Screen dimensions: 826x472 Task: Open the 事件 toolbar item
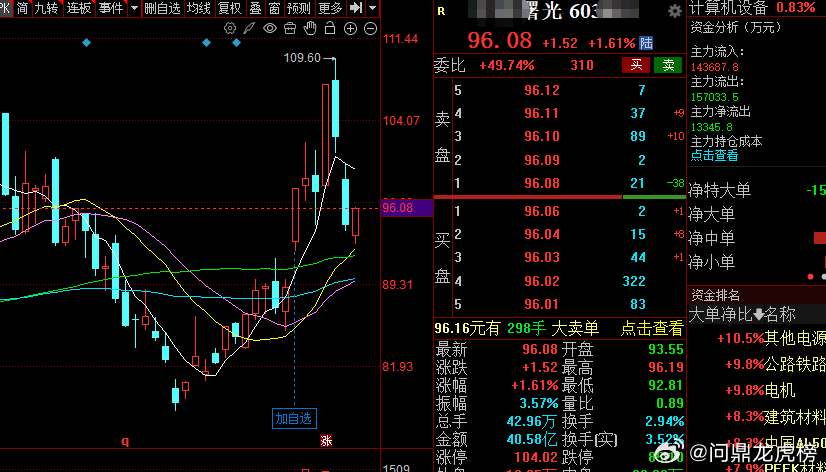click(111, 8)
